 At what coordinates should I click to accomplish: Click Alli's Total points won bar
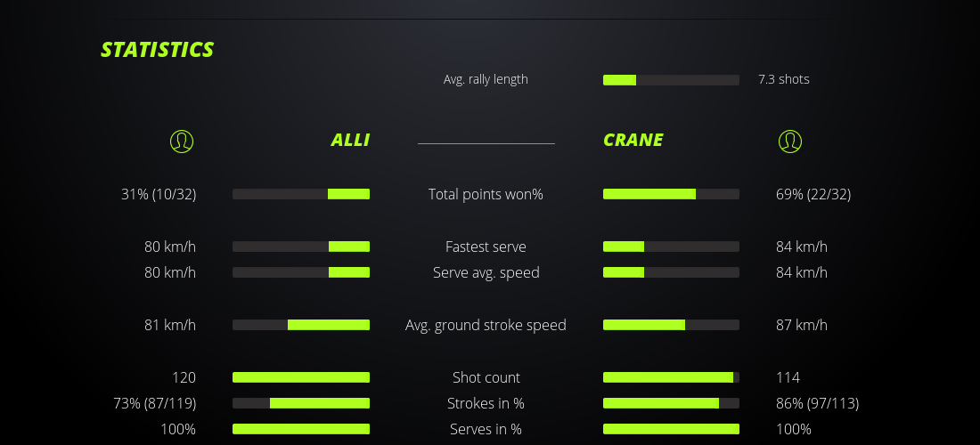pos(301,194)
